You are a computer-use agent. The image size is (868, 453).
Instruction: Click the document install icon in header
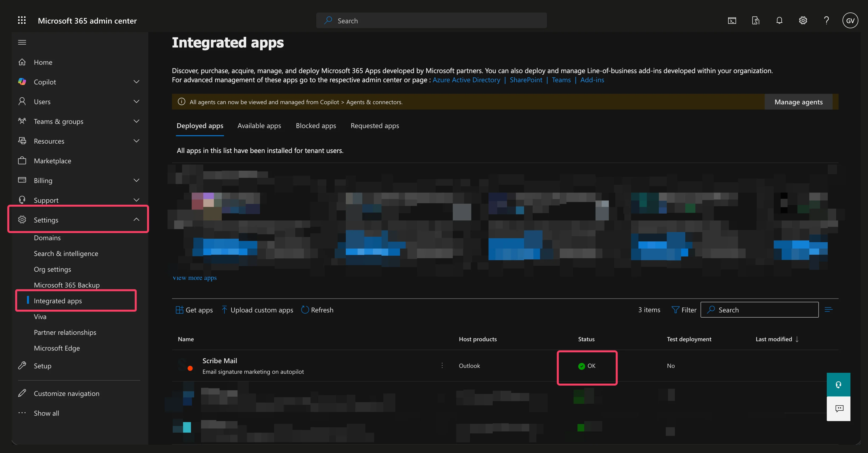coord(755,20)
